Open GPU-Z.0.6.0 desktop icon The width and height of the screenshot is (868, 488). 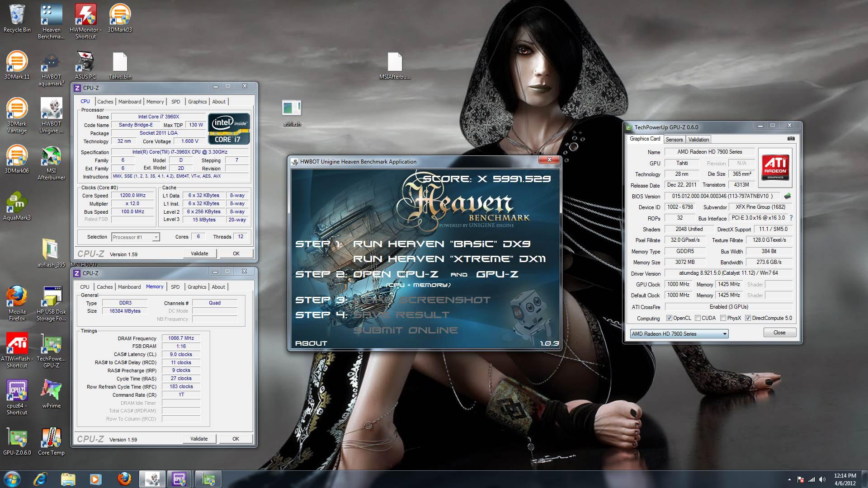pos(17,441)
